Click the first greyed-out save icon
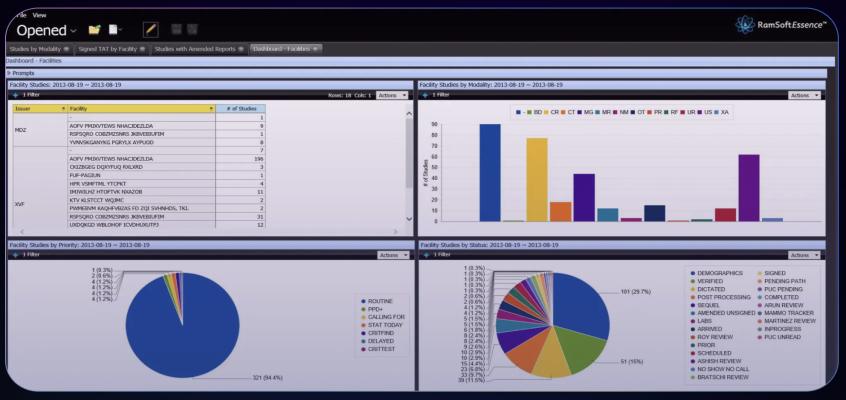Image resolution: width=846 pixels, height=400 pixels. [177, 30]
